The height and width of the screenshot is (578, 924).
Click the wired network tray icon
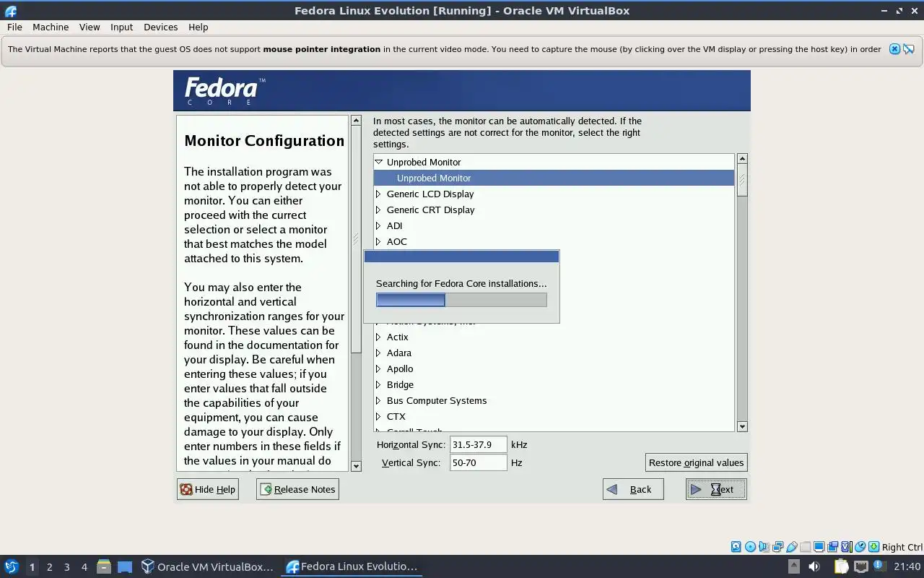click(x=861, y=566)
